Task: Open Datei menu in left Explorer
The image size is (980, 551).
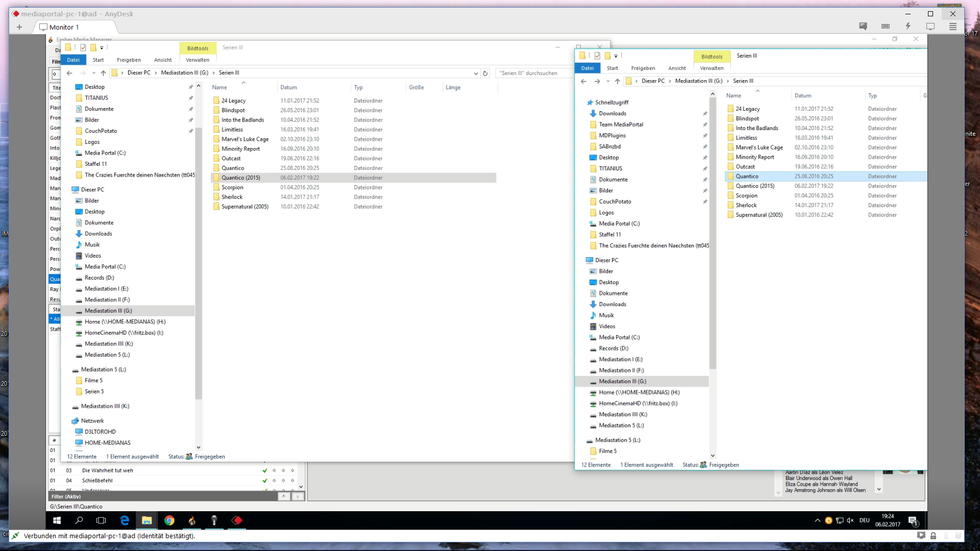Action: (x=73, y=60)
